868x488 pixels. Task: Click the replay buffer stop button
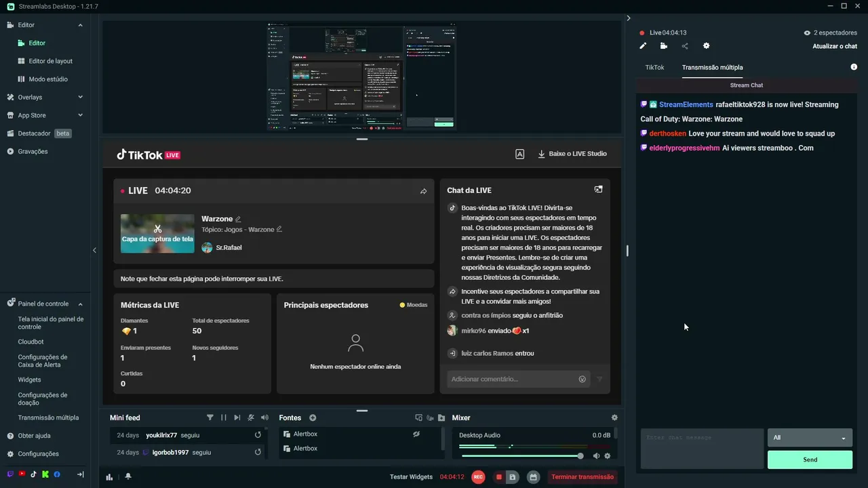[x=499, y=477]
